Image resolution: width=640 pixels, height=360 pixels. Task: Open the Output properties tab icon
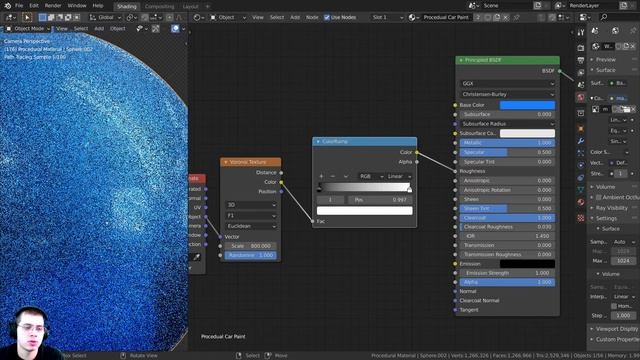coord(581,60)
